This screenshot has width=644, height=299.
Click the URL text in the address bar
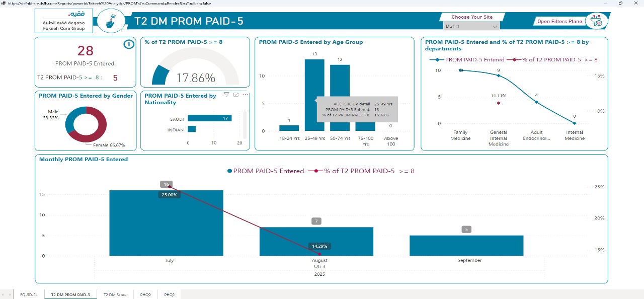click(x=110, y=3)
